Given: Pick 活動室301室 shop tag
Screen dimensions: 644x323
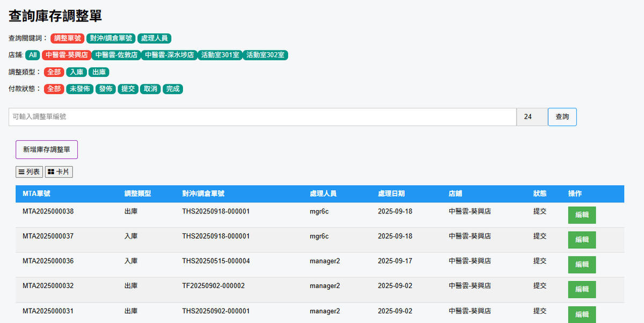Looking at the screenshot, I should 219,55.
